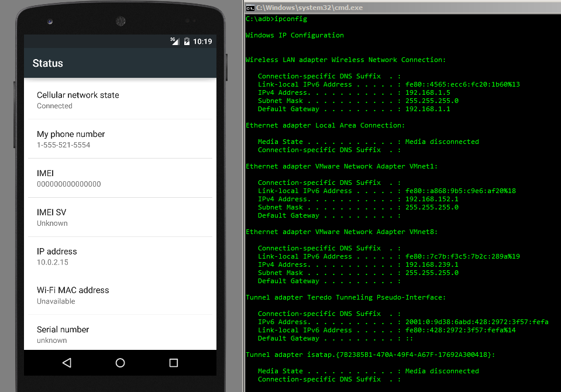Click the IMEI value 000000000000000
Viewport: 561px width, 392px height.
point(68,184)
